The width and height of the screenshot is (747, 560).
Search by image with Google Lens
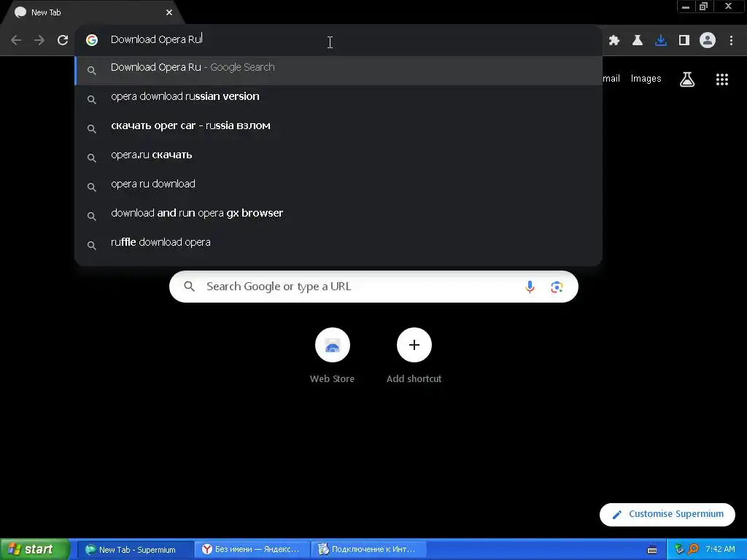coord(557,287)
